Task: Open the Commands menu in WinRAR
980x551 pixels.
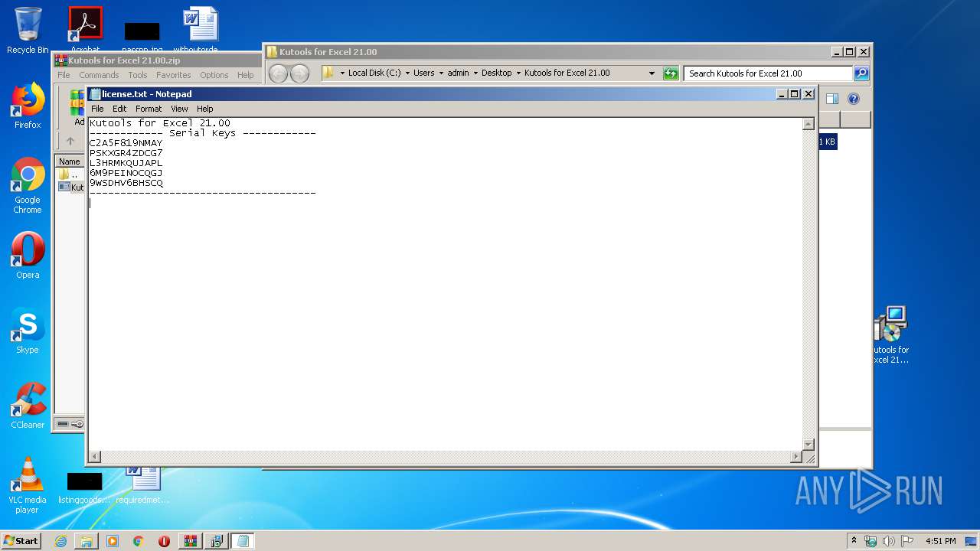Action: (x=99, y=75)
